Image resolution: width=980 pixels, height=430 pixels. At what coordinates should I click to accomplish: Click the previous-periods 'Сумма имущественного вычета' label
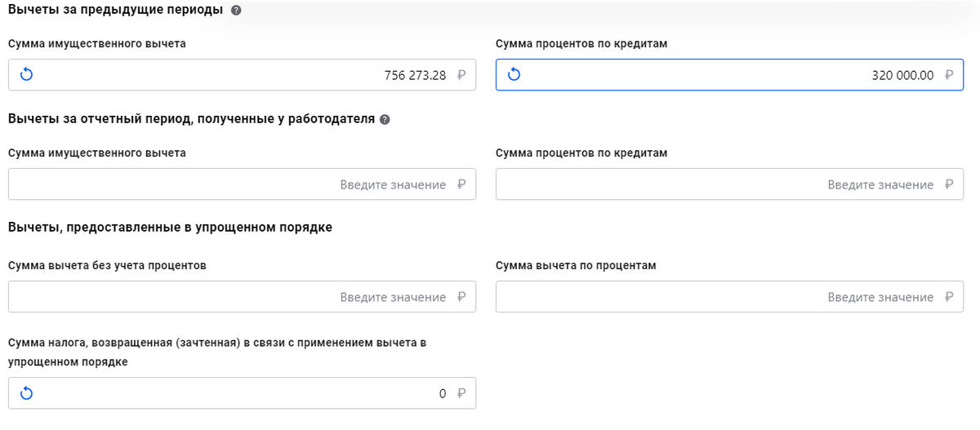96,44
